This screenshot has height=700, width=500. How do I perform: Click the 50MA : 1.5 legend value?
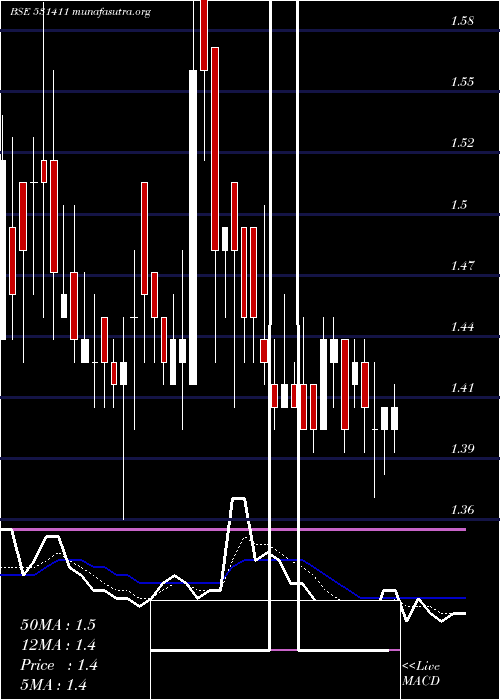pyautogui.click(x=58, y=625)
